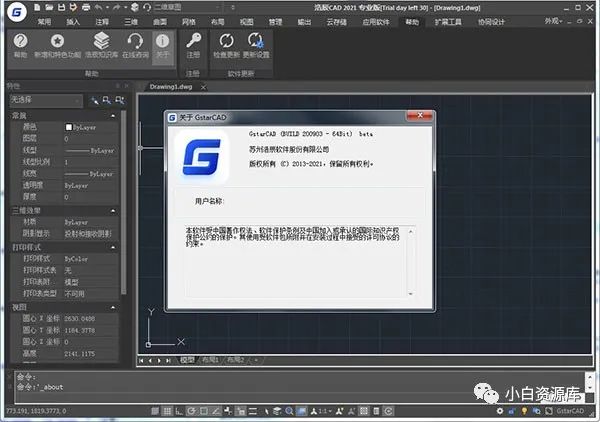Close the 关于 GstarCAD dialog
This screenshot has width=600, height=422.
(x=420, y=115)
